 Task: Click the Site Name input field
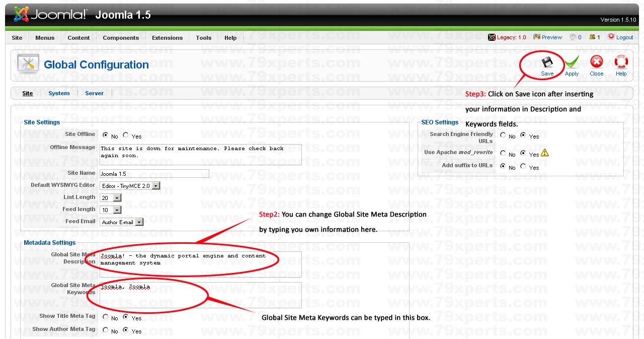154,174
